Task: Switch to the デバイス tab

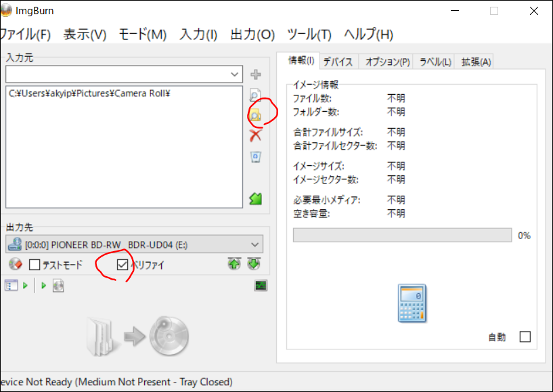Action: pyautogui.click(x=337, y=61)
